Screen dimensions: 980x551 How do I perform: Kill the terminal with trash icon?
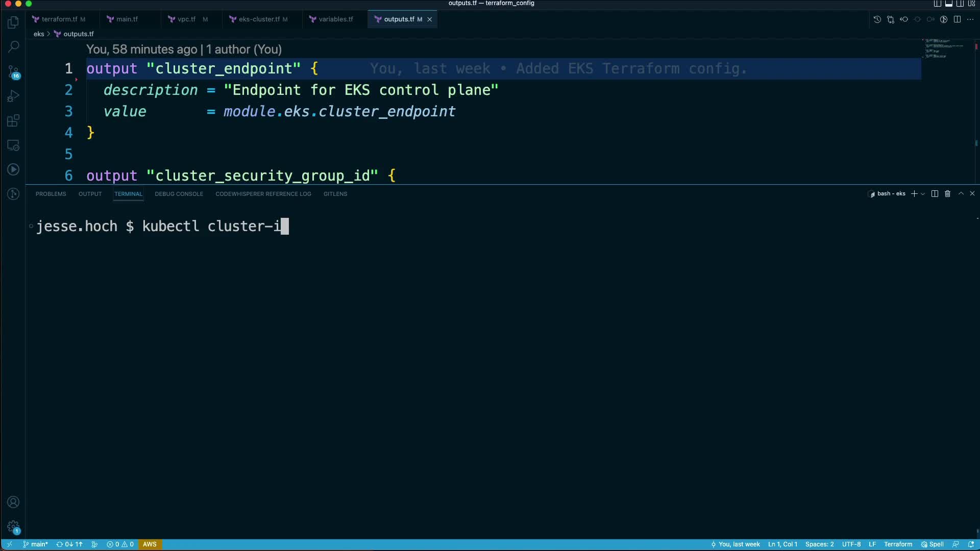coord(947,194)
